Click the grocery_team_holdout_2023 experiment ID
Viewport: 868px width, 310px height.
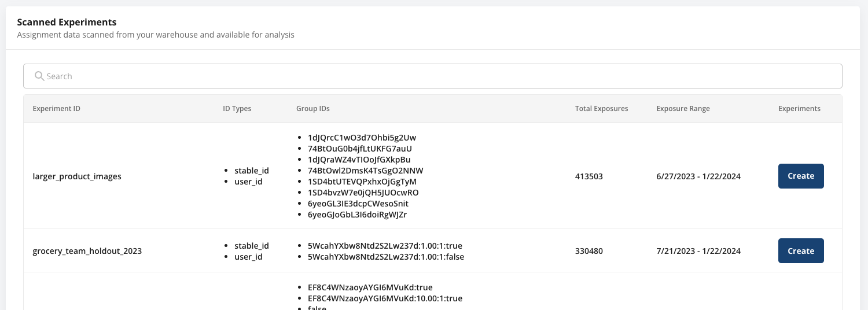[x=87, y=251]
